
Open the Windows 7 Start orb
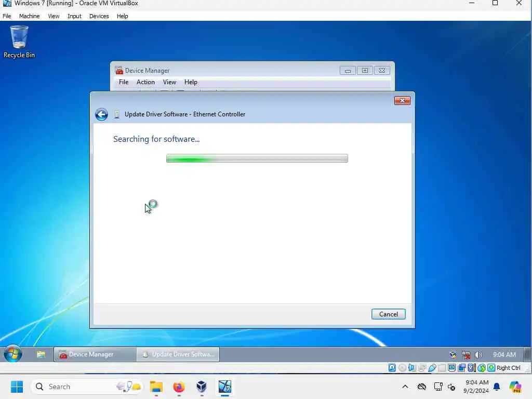pyautogui.click(x=13, y=354)
